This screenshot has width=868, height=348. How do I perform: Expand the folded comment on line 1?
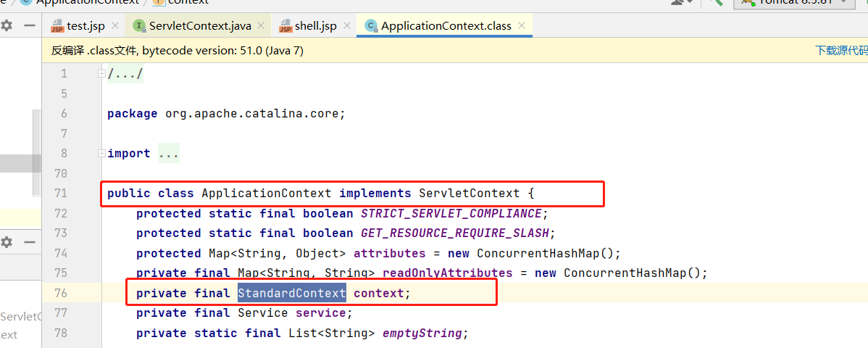click(x=125, y=74)
